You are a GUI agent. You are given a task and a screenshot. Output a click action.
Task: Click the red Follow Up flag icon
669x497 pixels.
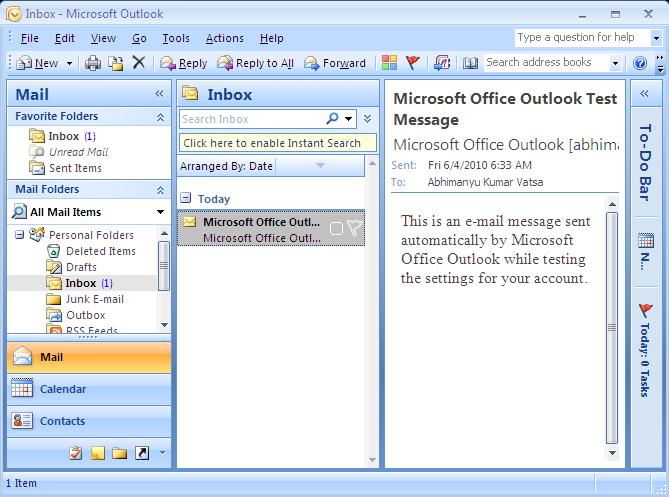coord(413,63)
